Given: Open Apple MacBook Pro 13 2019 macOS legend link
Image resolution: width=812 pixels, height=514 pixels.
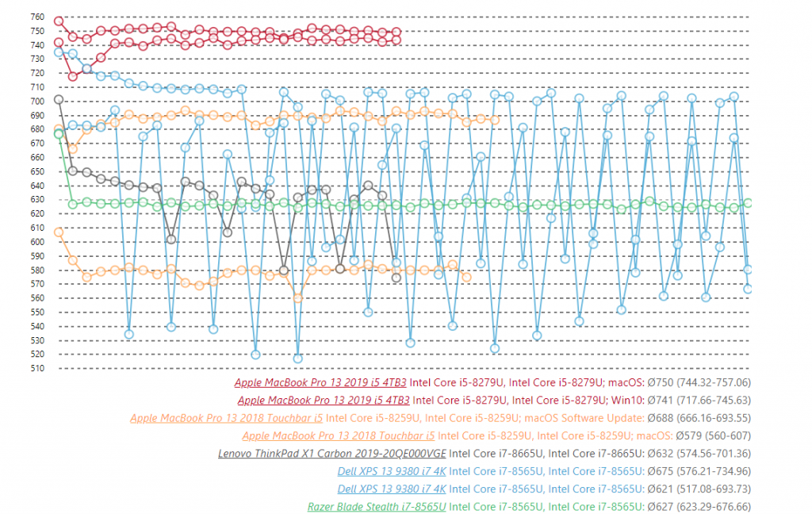Looking at the screenshot, I should 320,383.
